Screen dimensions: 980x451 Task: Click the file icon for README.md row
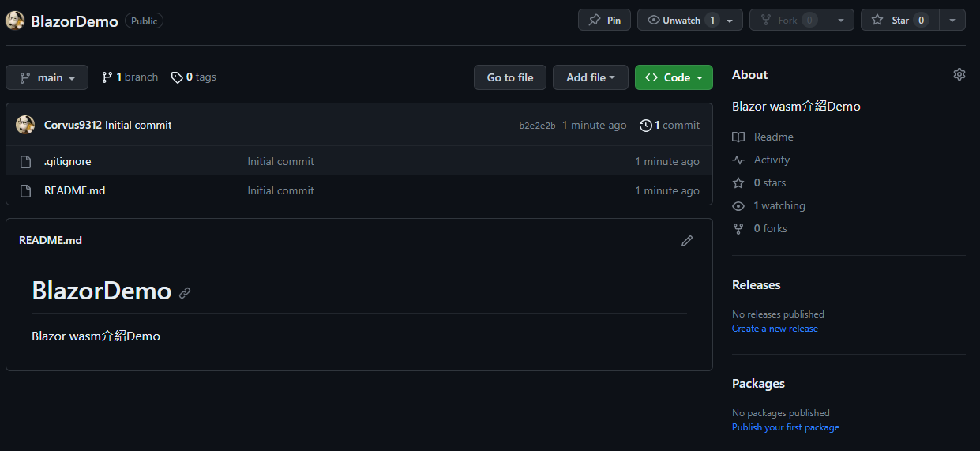pos(25,190)
